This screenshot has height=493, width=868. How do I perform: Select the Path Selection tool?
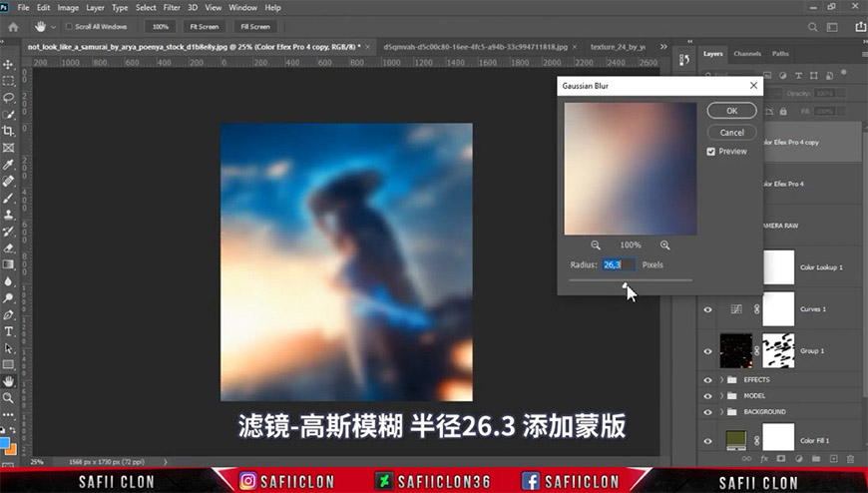(x=8, y=348)
